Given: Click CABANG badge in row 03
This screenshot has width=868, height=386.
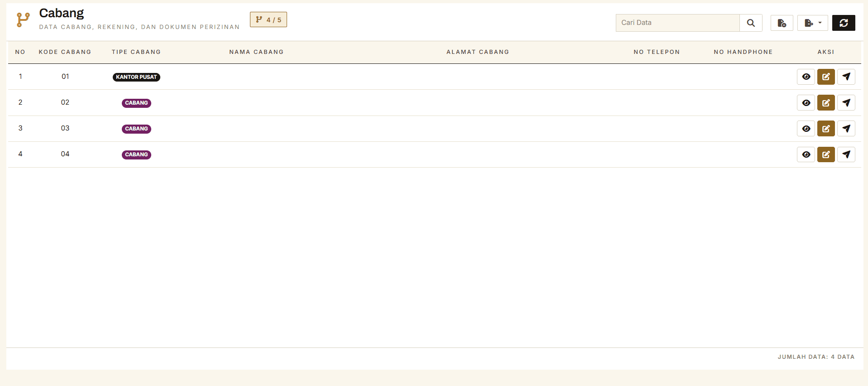Looking at the screenshot, I should pos(136,129).
